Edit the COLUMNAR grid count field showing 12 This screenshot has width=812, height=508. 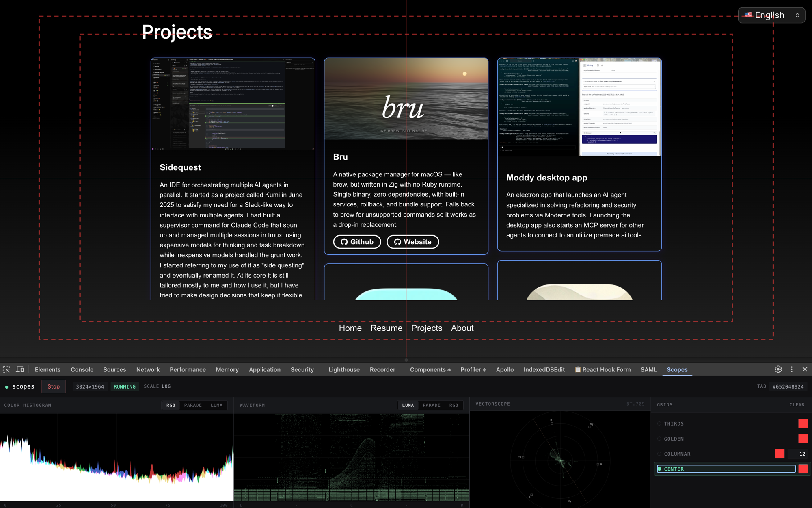pyautogui.click(x=798, y=454)
